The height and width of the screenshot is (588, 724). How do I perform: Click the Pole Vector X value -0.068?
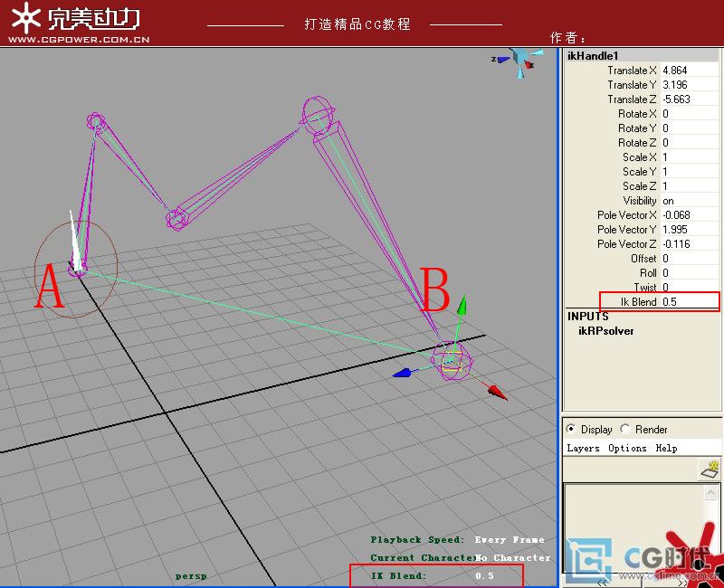(x=690, y=215)
